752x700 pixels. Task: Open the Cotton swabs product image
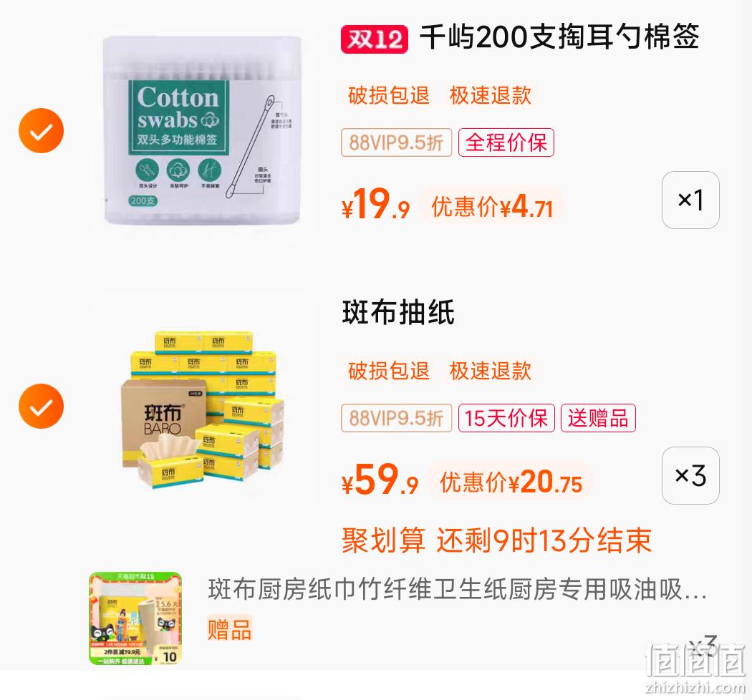(203, 130)
